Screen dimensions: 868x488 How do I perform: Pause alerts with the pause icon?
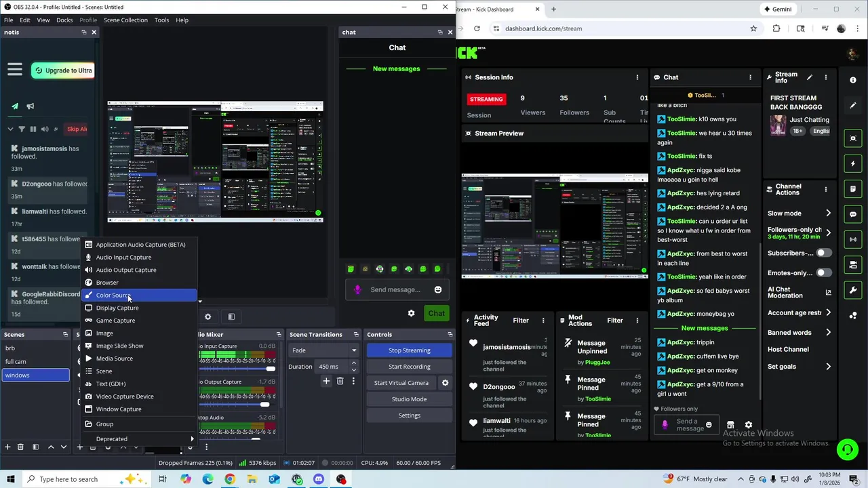coord(33,129)
